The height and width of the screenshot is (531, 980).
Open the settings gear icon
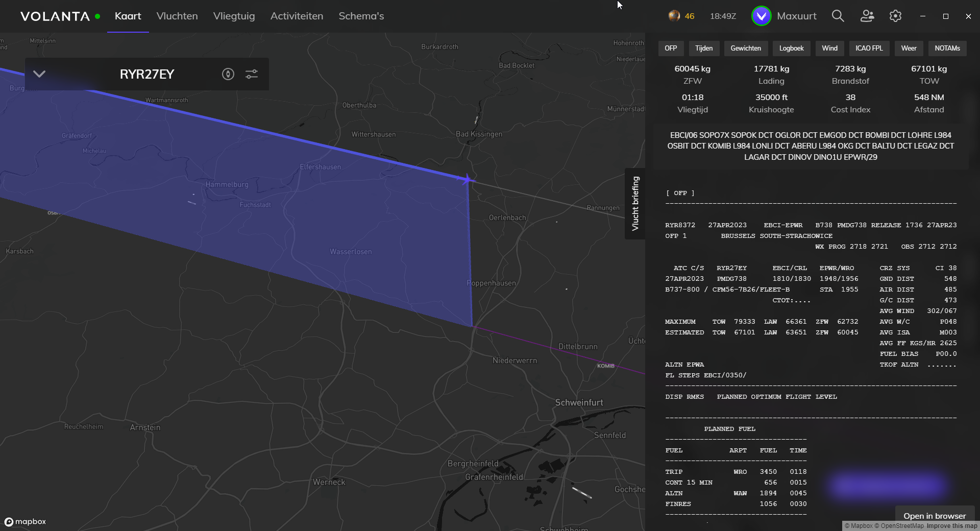pos(895,16)
